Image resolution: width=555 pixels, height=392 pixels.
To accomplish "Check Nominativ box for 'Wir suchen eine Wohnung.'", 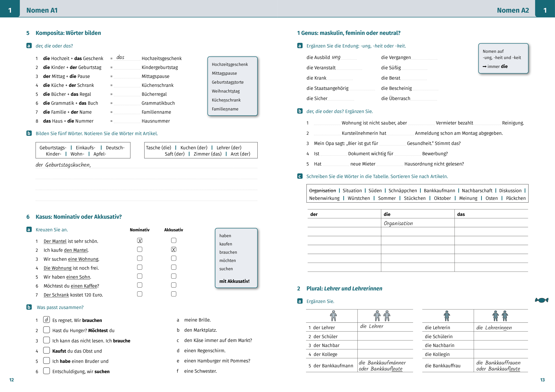I will (x=140, y=258).
